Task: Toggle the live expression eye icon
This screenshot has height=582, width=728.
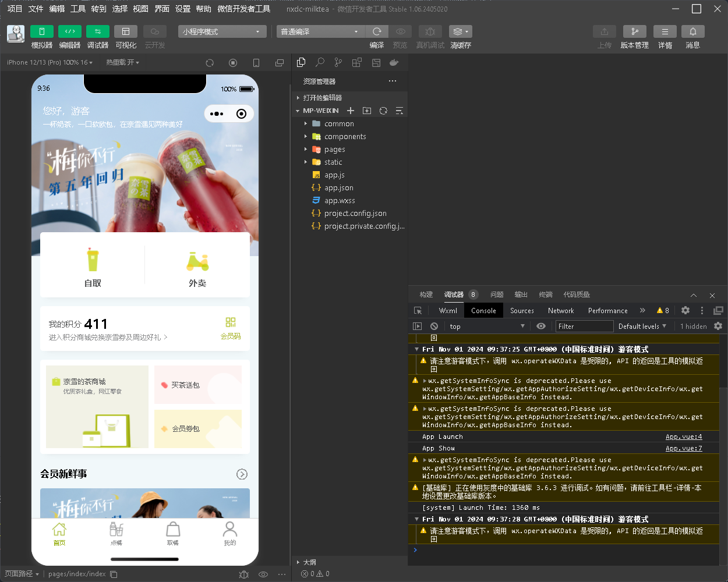Action: click(x=541, y=327)
